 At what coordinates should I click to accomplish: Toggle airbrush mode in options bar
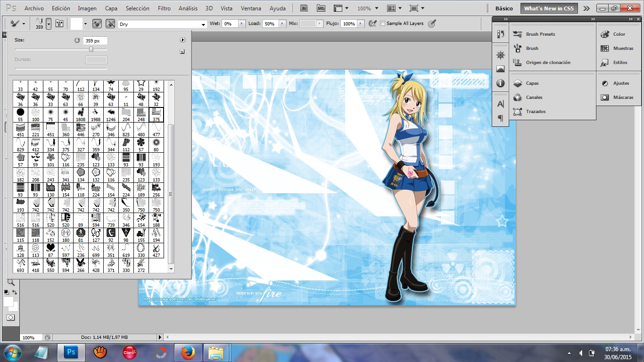pyautogui.click(x=372, y=24)
